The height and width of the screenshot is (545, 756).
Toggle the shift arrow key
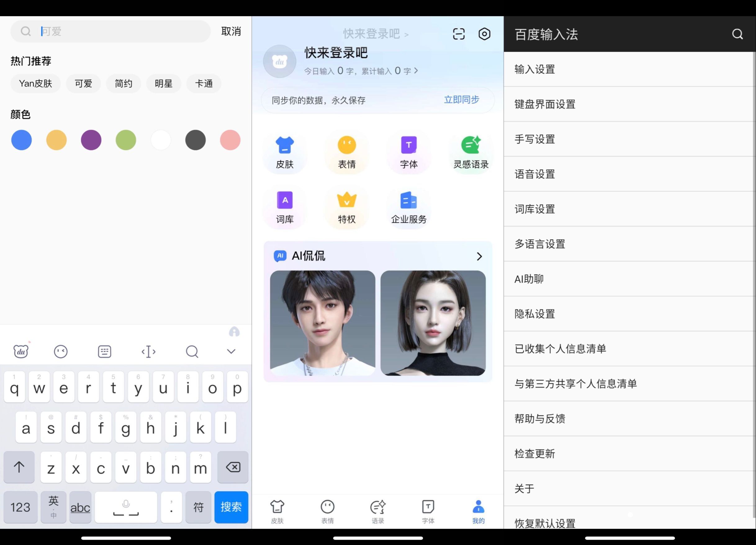pyautogui.click(x=19, y=467)
